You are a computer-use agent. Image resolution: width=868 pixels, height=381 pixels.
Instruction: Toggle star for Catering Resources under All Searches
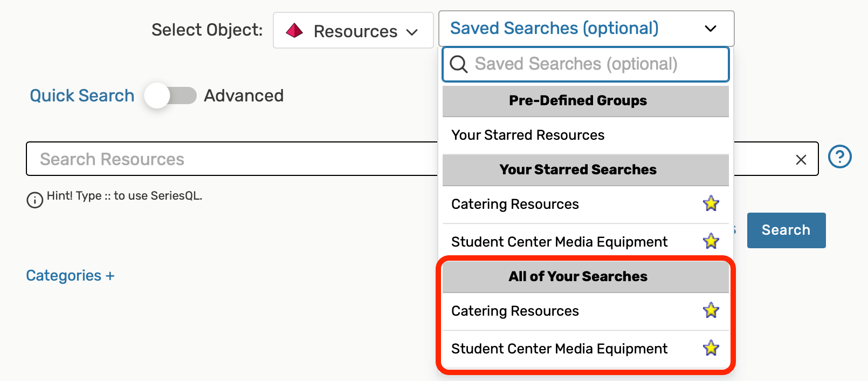[x=711, y=310]
